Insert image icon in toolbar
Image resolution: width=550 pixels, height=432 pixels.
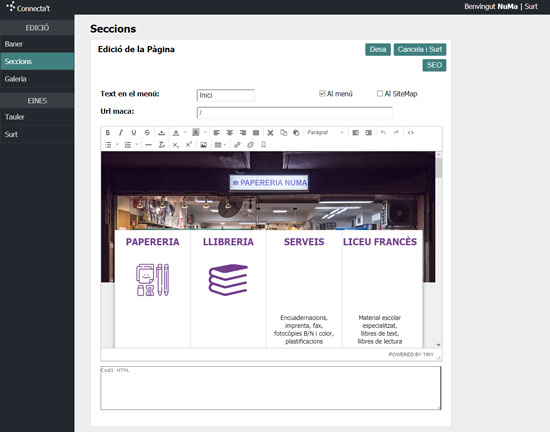pyautogui.click(x=203, y=145)
